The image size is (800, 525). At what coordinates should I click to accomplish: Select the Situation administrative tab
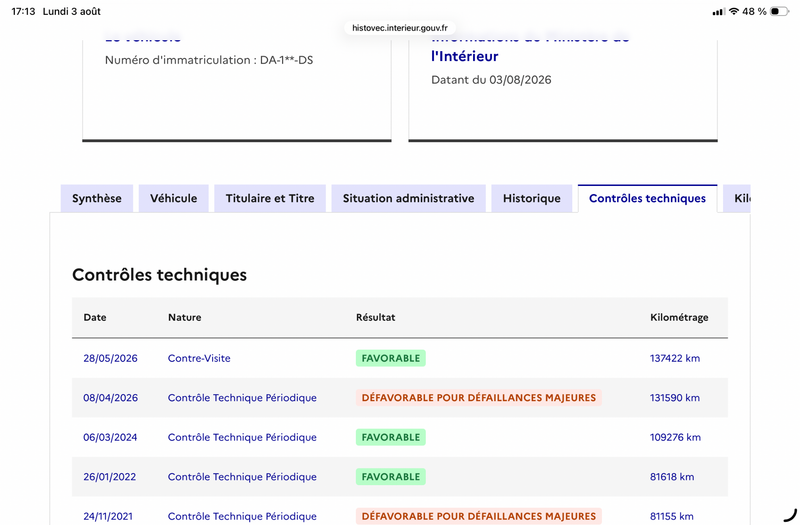(408, 198)
